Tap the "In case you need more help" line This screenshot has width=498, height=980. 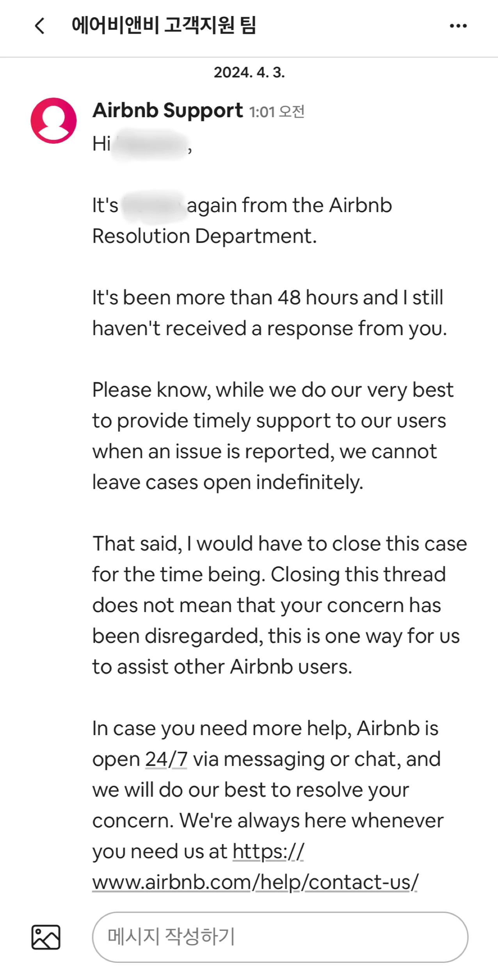265,729
